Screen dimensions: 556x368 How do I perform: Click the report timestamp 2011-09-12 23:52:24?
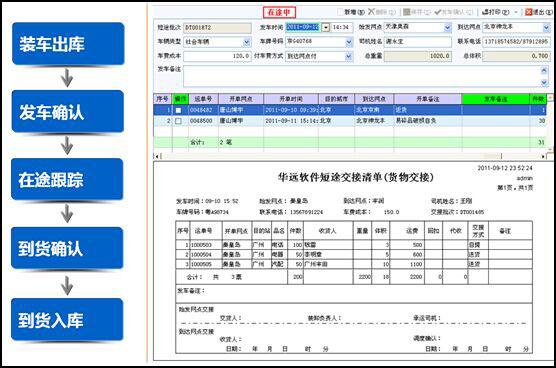pos(505,168)
